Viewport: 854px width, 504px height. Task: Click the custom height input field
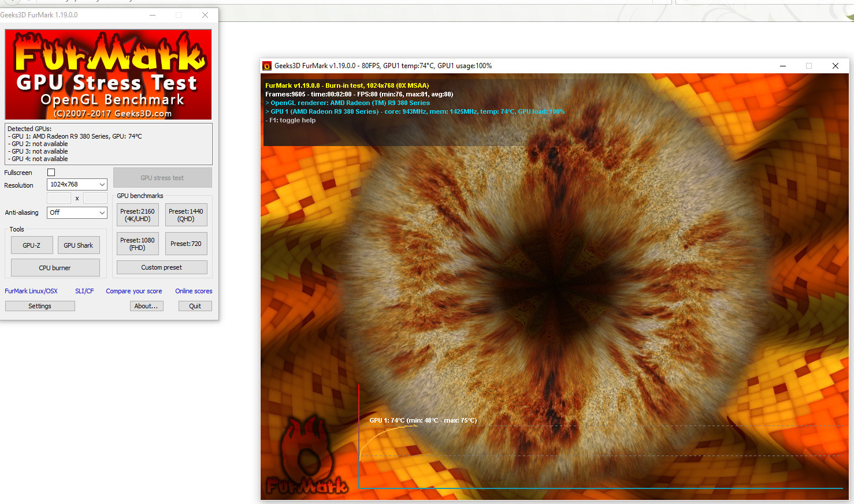point(95,198)
